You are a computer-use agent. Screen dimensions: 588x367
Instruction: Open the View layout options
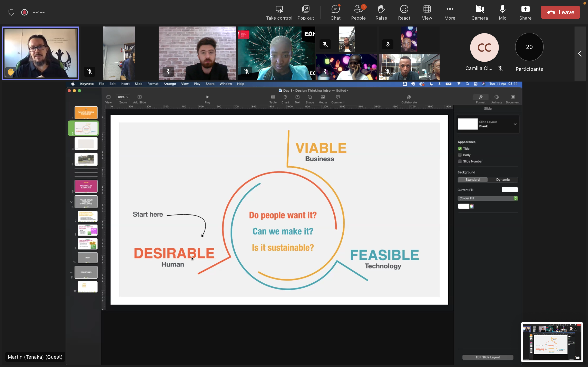pos(427,12)
